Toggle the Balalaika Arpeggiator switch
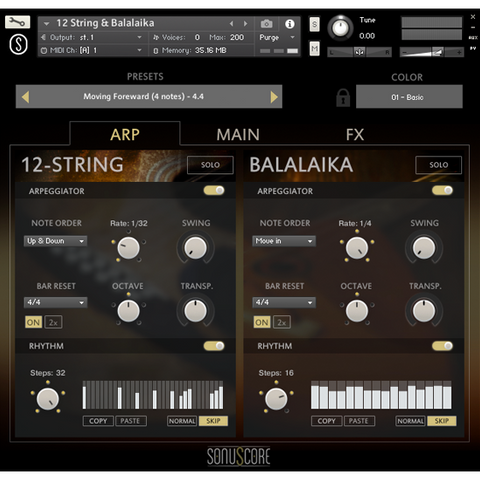 [442, 190]
